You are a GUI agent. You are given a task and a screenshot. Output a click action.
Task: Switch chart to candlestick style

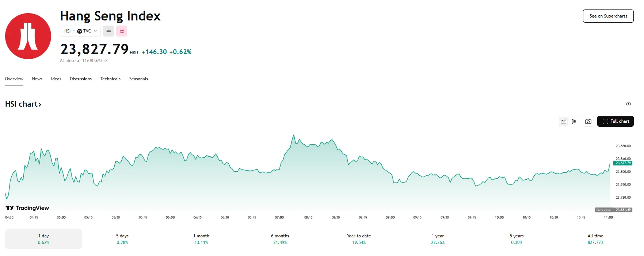pyautogui.click(x=574, y=121)
